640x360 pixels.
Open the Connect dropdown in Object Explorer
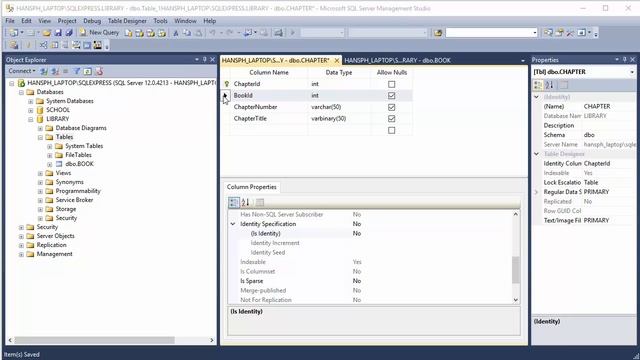click(x=22, y=71)
